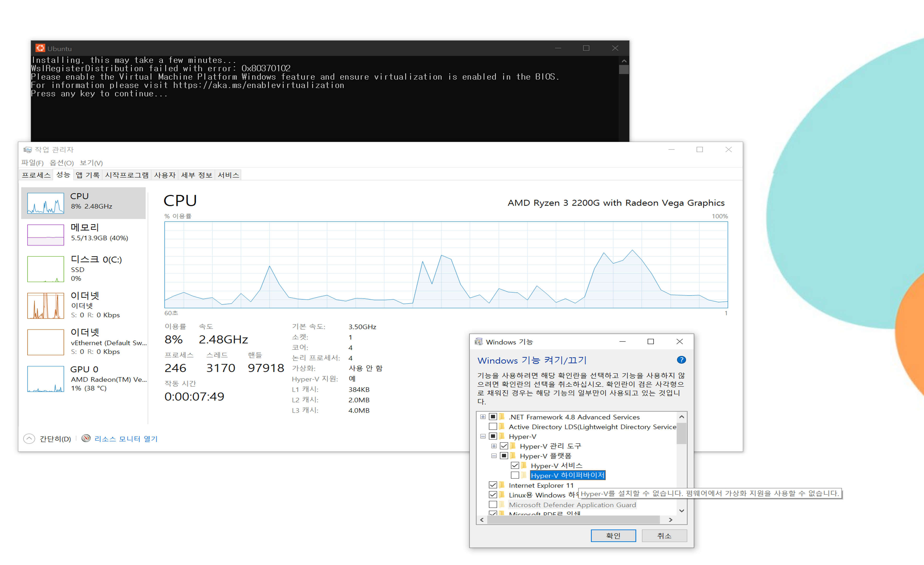
Task: Enable Active Directory LDS checkbox
Action: (493, 426)
